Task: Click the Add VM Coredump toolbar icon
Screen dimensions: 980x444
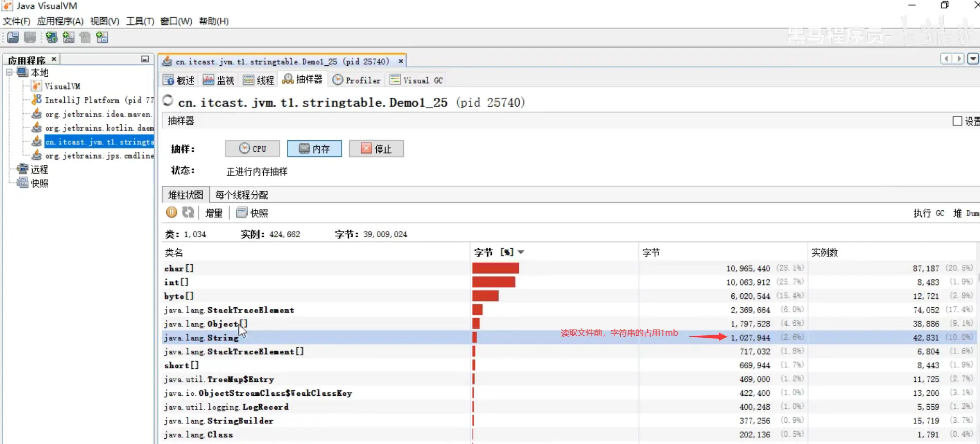Action: [x=85, y=37]
